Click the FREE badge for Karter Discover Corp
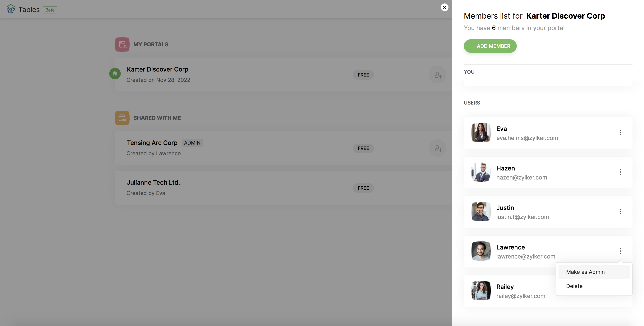 pos(363,75)
